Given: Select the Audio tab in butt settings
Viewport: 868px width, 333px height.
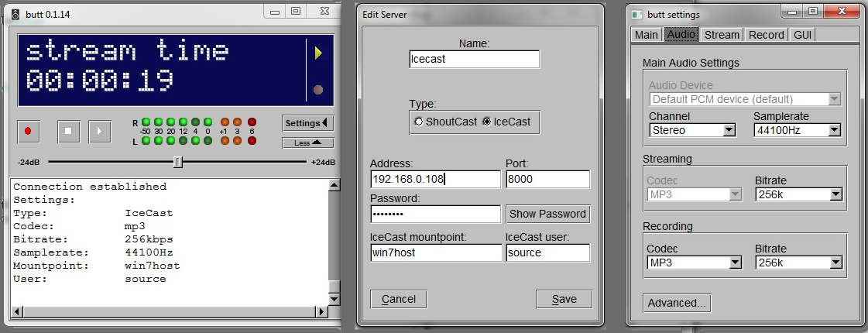Looking at the screenshot, I should 681,34.
